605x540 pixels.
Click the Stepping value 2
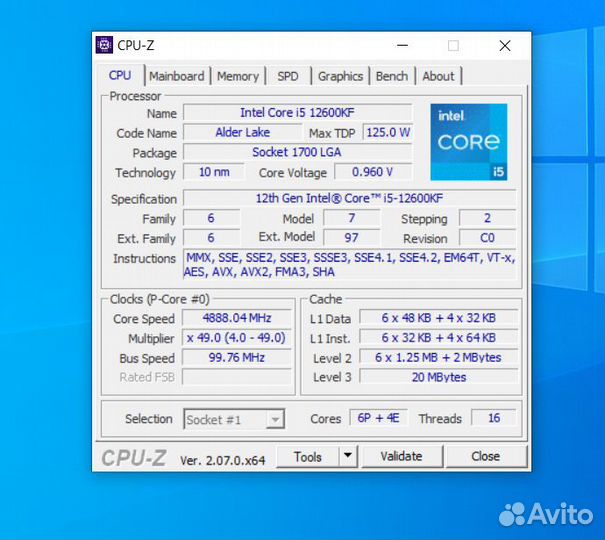click(487, 218)
